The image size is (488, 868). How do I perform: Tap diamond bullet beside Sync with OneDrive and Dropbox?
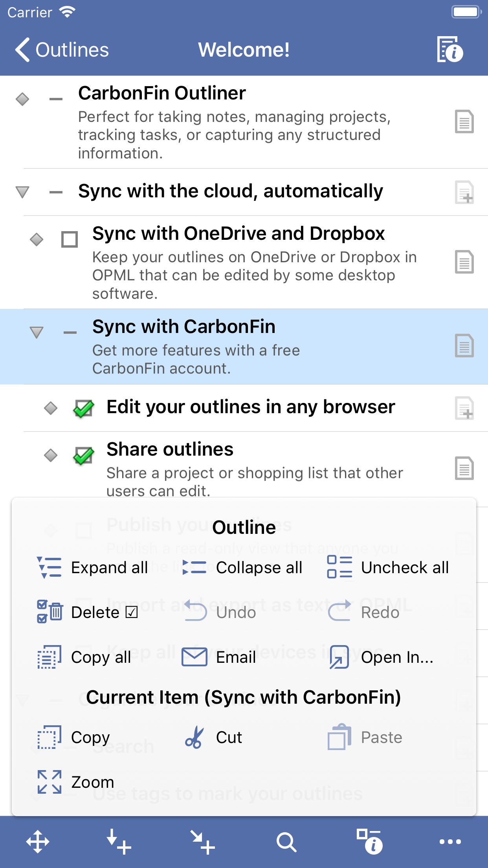[x=37, y=239]
